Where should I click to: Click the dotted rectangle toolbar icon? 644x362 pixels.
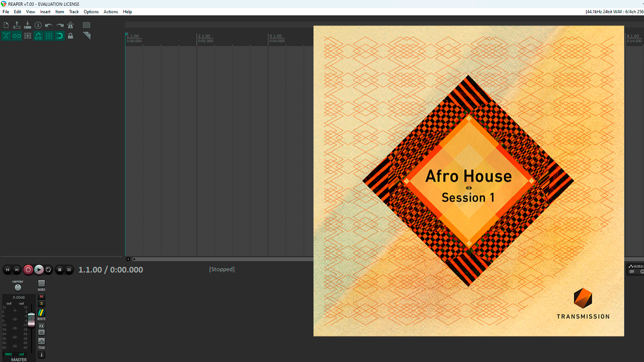pyautogui.click(x=87, y=25)
